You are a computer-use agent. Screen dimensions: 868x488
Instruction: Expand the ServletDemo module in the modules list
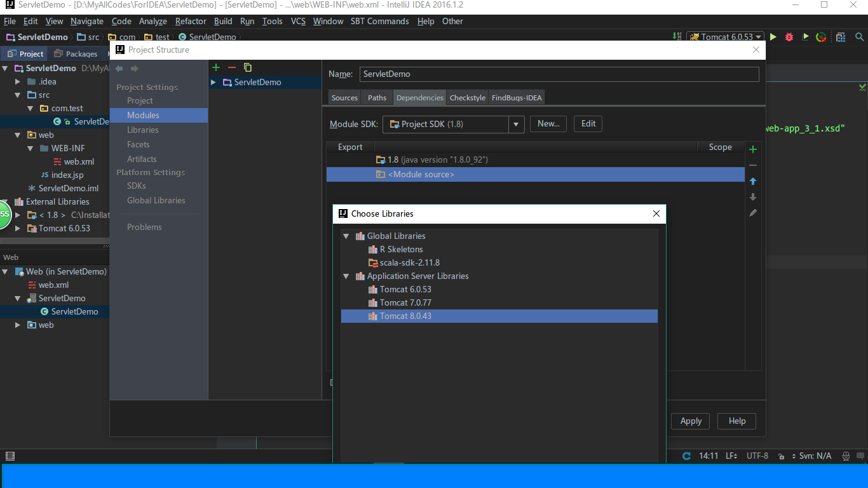214,82
